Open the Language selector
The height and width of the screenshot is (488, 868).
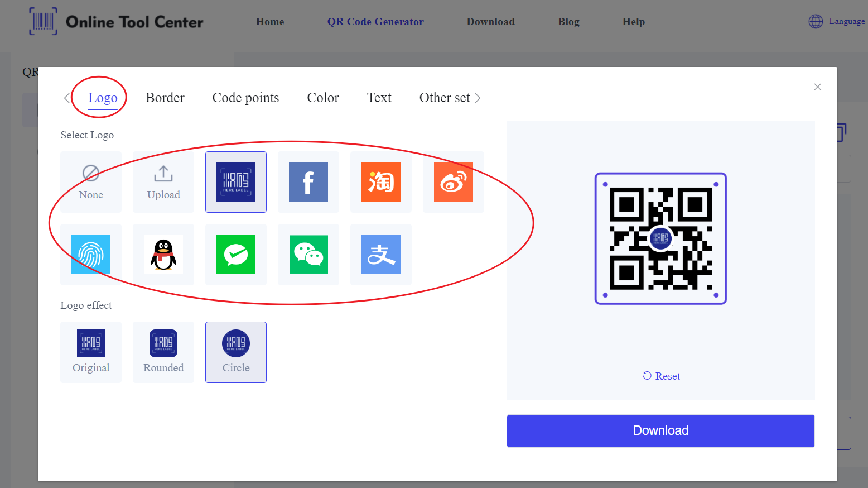coord(837,21)
